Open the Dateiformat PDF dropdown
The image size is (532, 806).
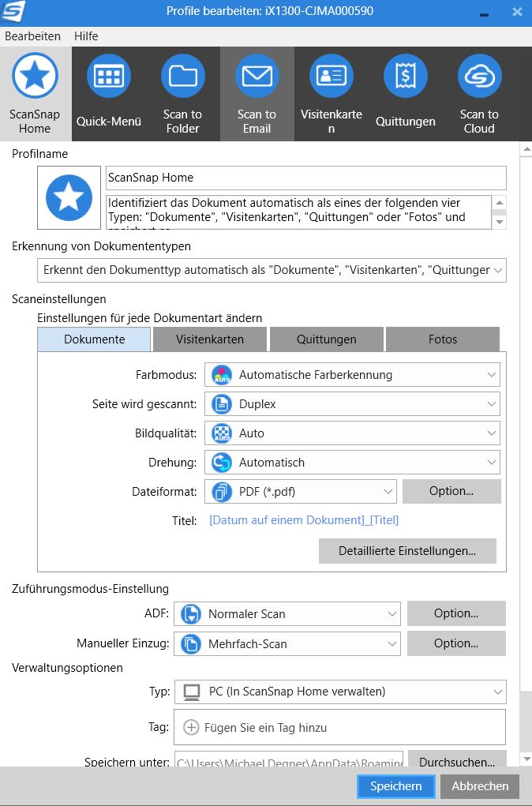tap(300, 492)
